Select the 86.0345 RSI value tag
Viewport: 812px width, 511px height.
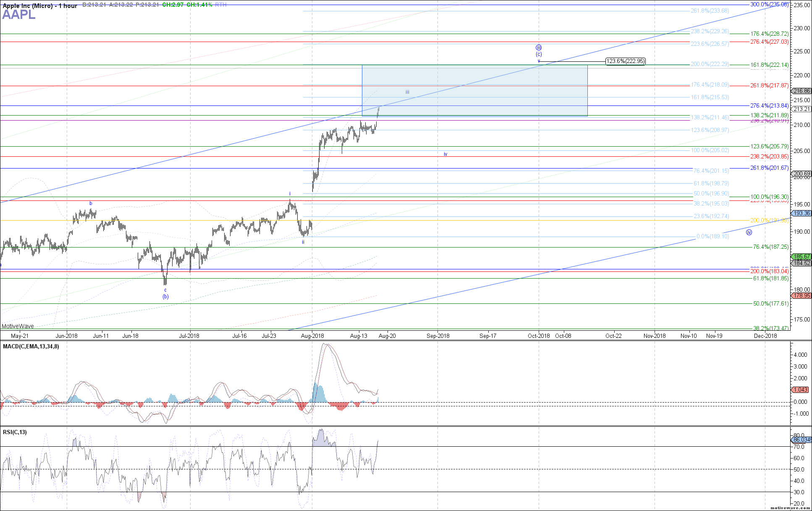[x=802, y=440]
